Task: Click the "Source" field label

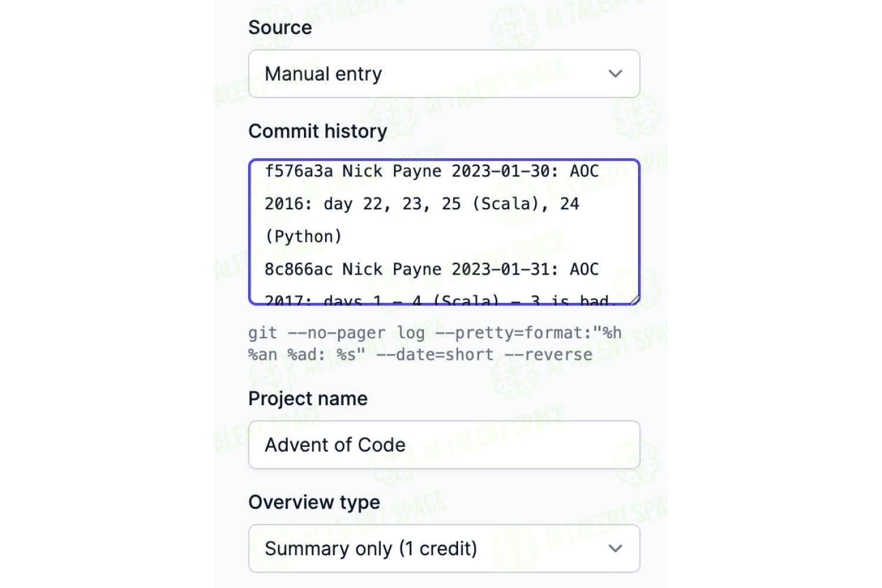Action: (x=280, y=28)
